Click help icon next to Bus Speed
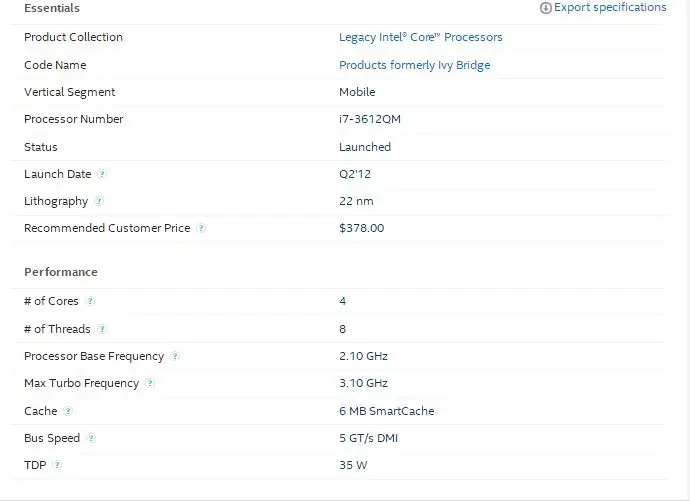 click(91, 438)
